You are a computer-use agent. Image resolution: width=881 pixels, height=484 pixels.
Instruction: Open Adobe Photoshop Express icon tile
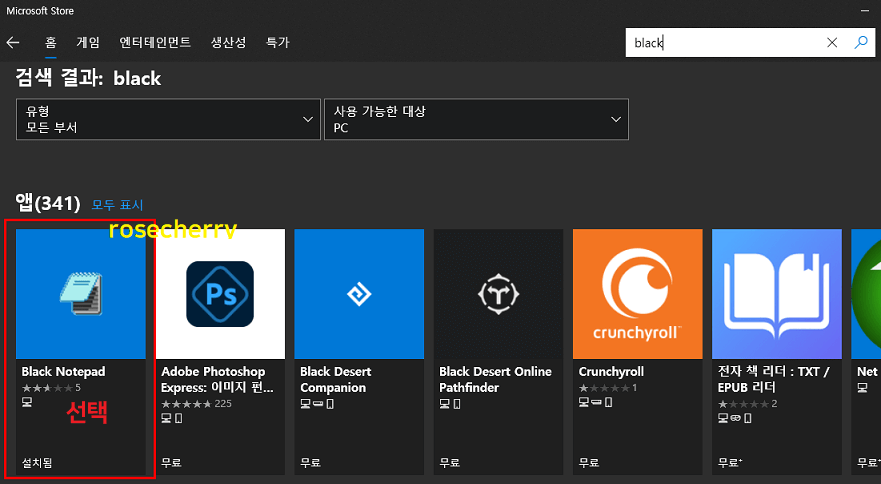coord(220,293)
